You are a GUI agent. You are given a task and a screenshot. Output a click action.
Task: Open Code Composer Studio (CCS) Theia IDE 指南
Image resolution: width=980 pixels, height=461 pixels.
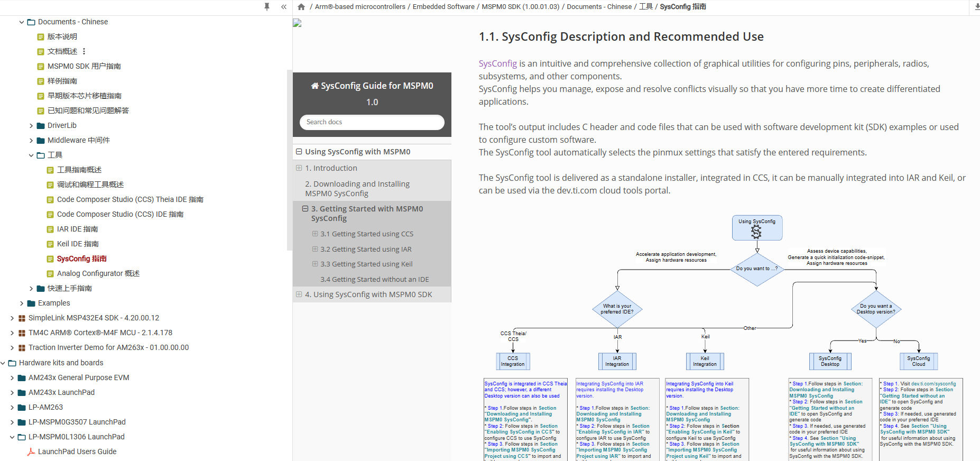130,200
